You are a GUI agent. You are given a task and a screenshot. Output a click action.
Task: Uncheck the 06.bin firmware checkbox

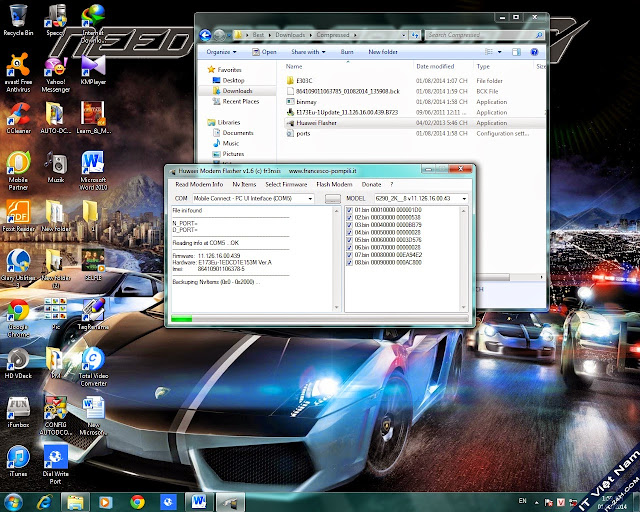(x=349, y=247)
